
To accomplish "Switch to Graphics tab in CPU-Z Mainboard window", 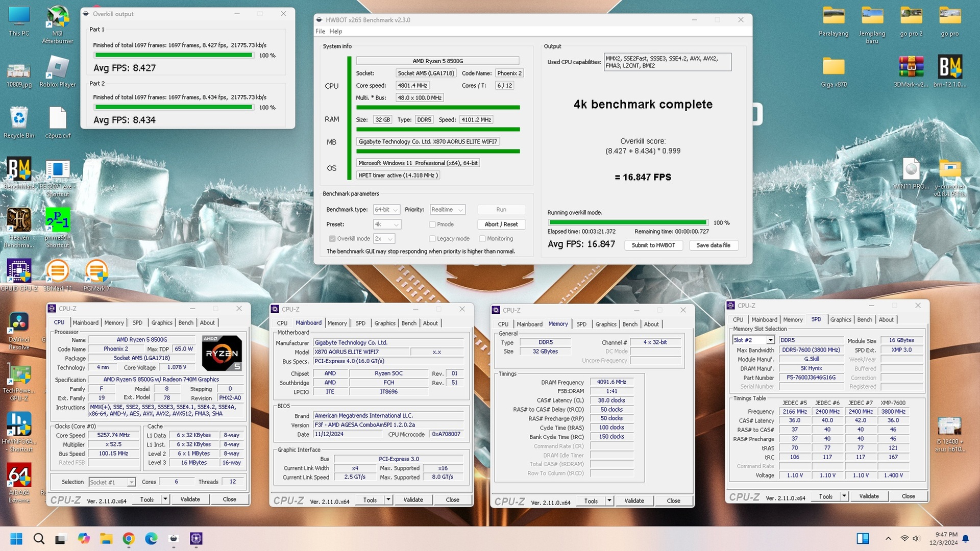I will tap(385, 323).
